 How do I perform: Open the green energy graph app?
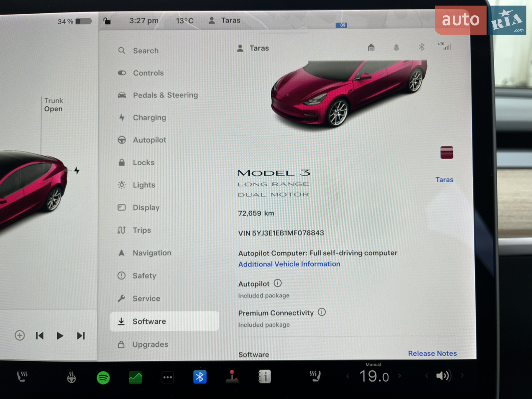135,378
